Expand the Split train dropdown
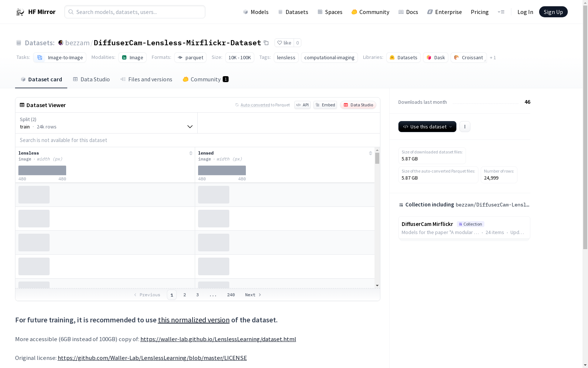This screenshot has height=368, width=588. coord(106,123)
